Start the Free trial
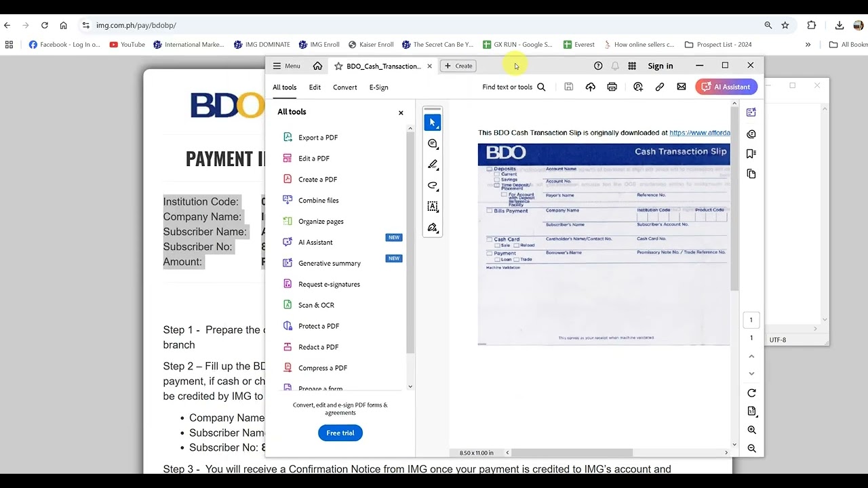The height and width of the screenshot is (488, 868). point(340,433)
